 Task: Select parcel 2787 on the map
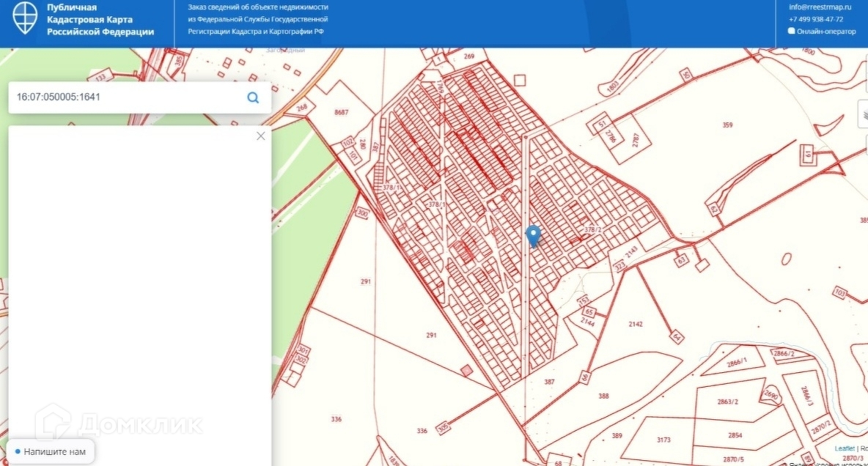coord(636,140)
